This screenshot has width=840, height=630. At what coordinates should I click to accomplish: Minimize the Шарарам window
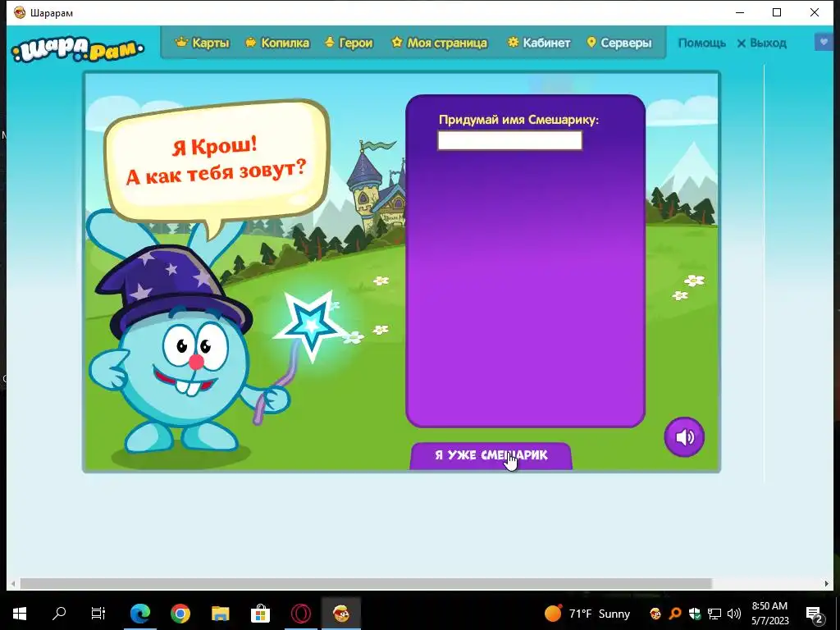pyautogui.click(x=740, y=12)
